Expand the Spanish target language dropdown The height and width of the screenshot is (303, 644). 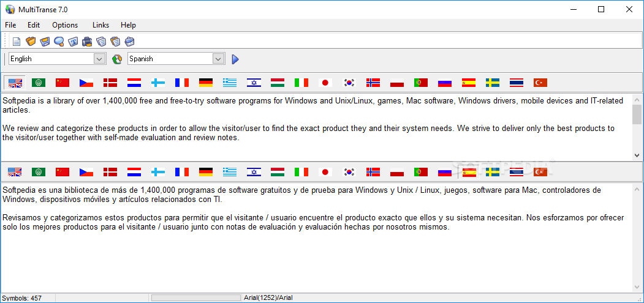(218, 59)
